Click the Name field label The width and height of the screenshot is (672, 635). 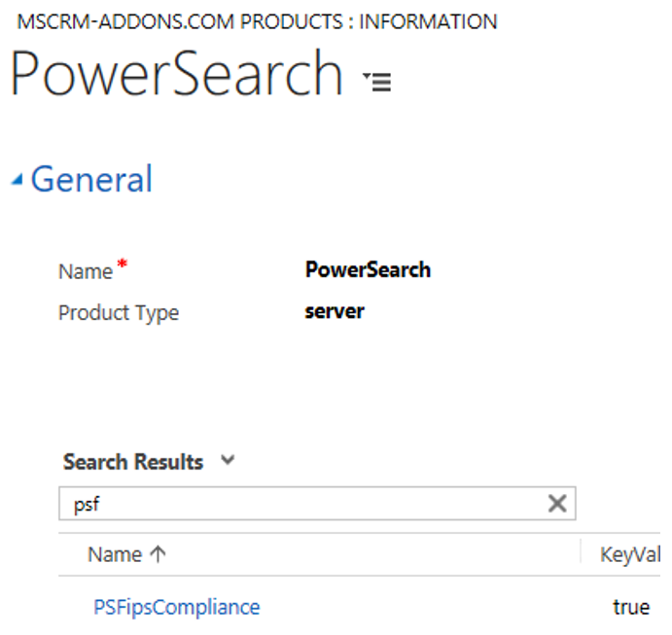coord(86,271)
